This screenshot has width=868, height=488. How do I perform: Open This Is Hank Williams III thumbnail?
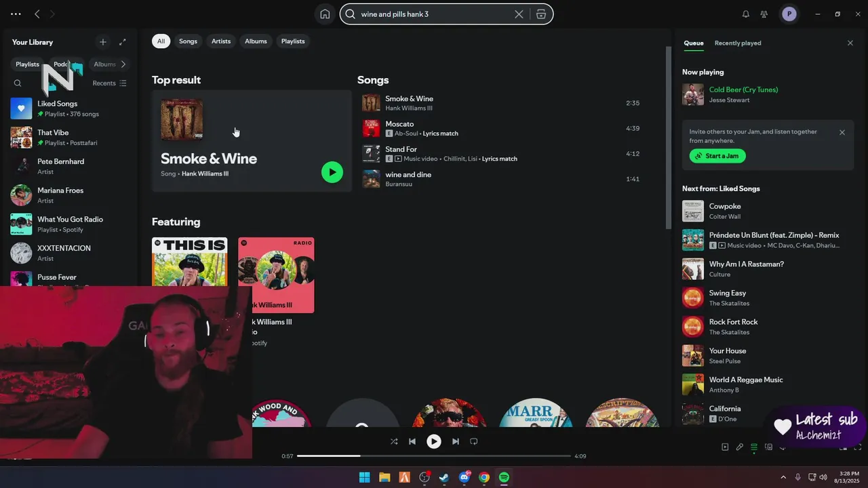(190, 262)
